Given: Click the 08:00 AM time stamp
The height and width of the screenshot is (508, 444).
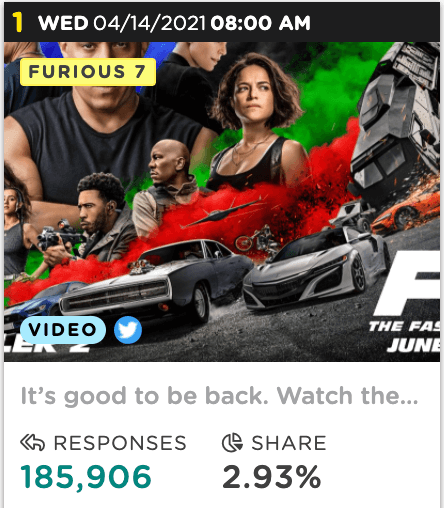Looking at the screenshot, I should (260, 23).
